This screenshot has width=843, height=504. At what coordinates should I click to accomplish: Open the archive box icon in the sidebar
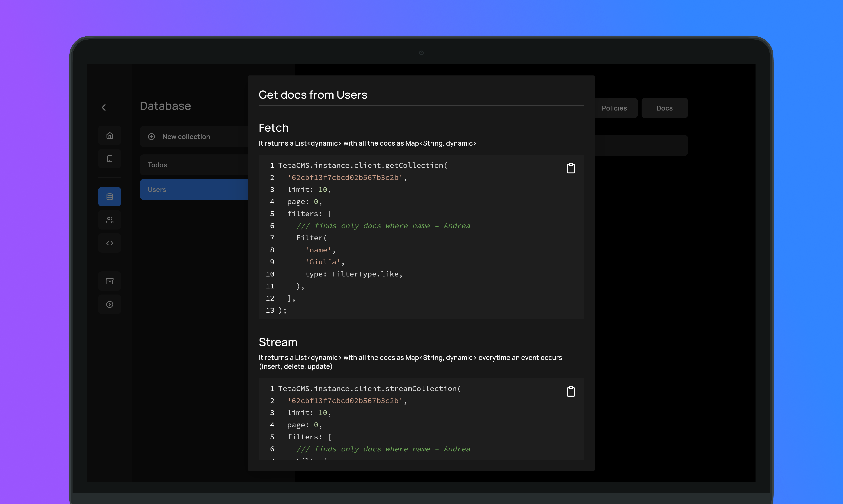(110, 281)
